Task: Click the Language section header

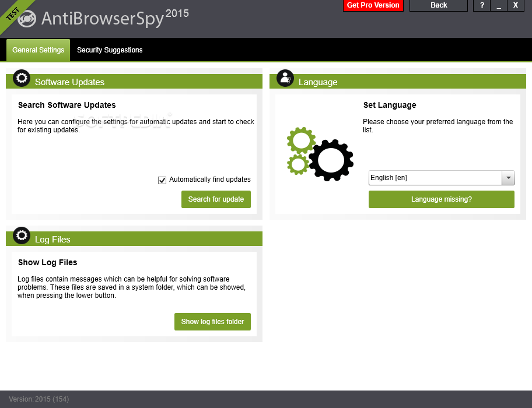Action: [398, 82]
